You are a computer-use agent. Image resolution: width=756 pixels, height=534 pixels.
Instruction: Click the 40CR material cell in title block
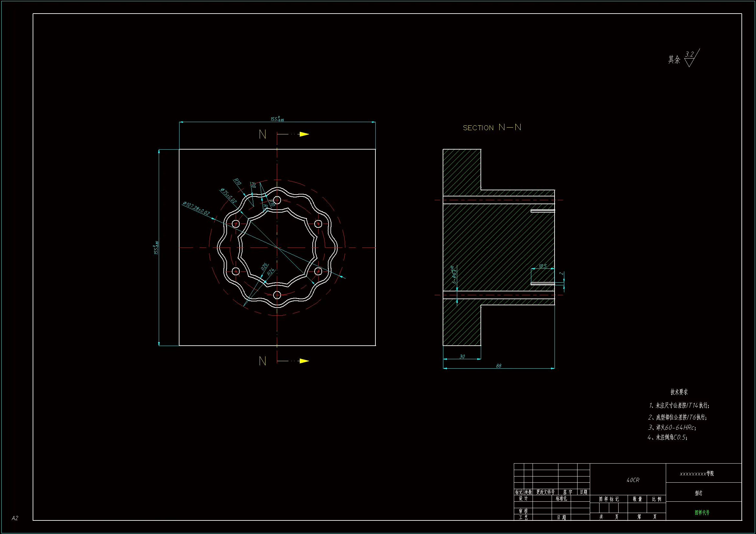pos(633,480)
